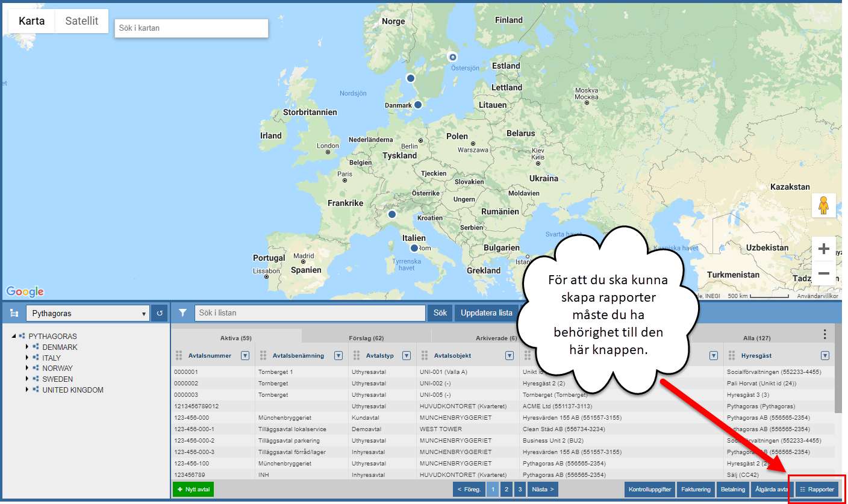Create a new contract with Nytt avtal
848x504 pixels.
click(x=193, y=490)
